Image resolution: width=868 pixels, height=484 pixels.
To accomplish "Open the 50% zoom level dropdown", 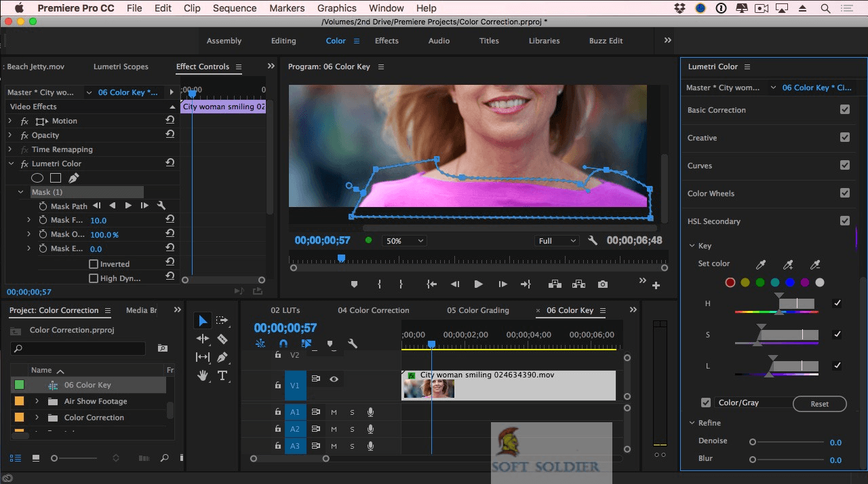I will click(404, 241).
